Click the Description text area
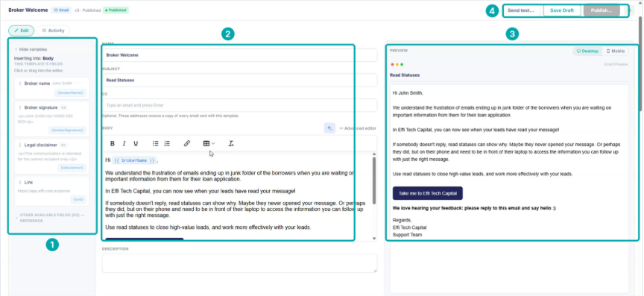644x296 pixels. [x=239, y=263]
